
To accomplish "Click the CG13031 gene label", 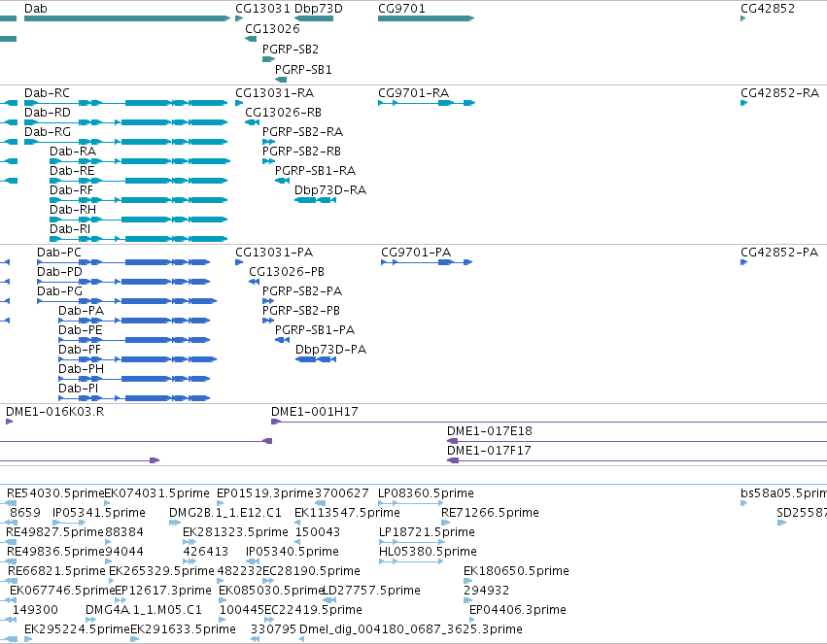I will pyautogui.click(x=262, y=9).
